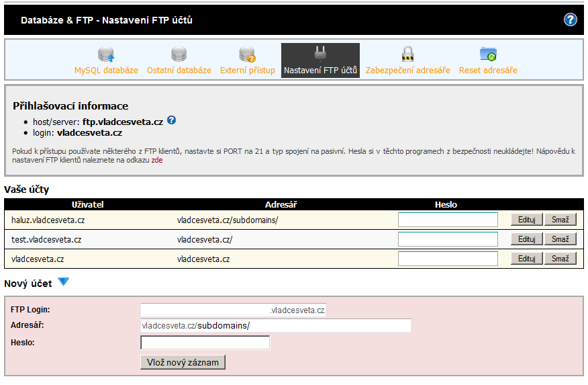588x385 pixels.
Task: Click the new account Heslo field
Action: point(205,343)
